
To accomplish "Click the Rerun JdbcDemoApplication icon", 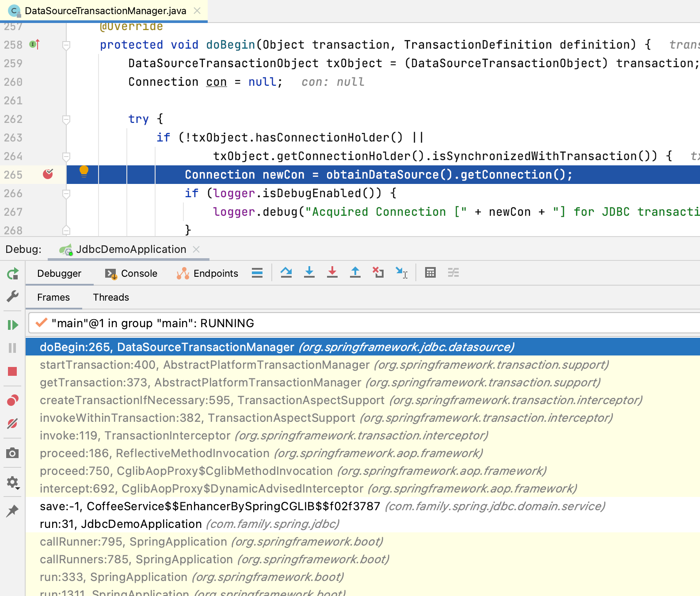I will (13, 274).
